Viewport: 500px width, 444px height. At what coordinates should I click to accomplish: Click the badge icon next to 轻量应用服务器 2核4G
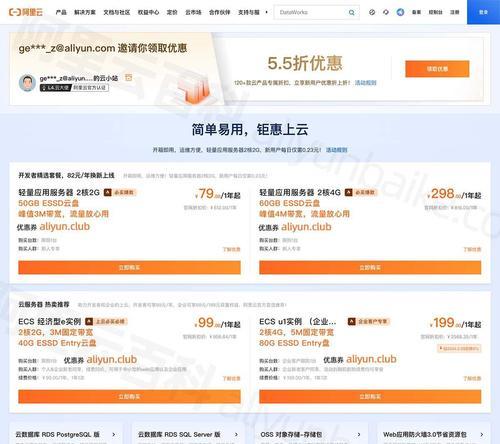[x=348, y=192]
